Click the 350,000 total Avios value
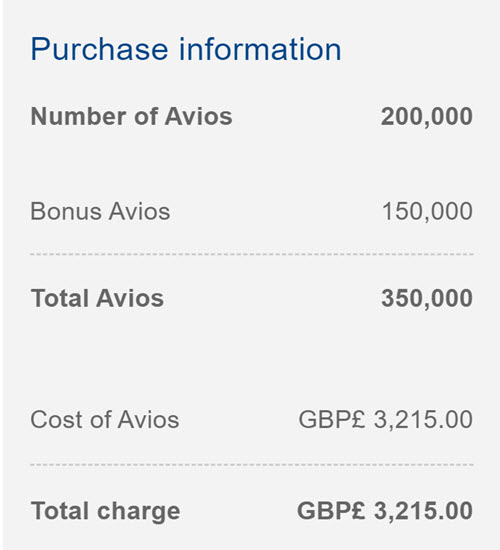This screenshot has height=550, width=500. point(427,299)
